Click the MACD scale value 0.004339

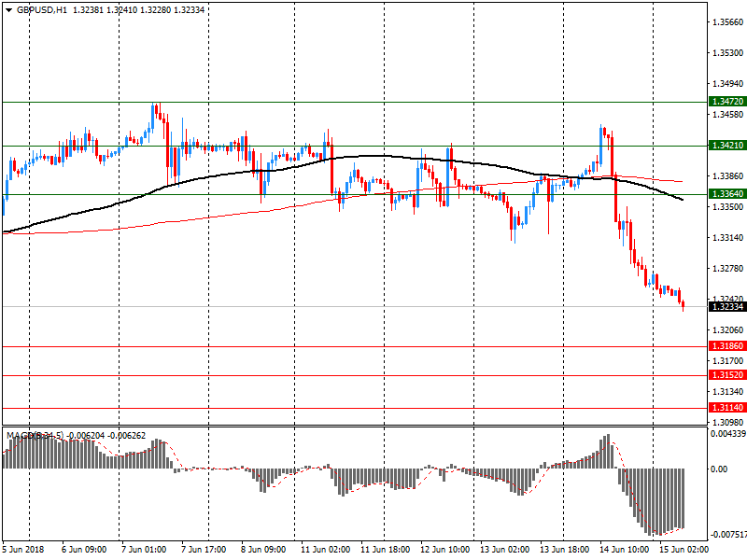[x=728, y=434]
